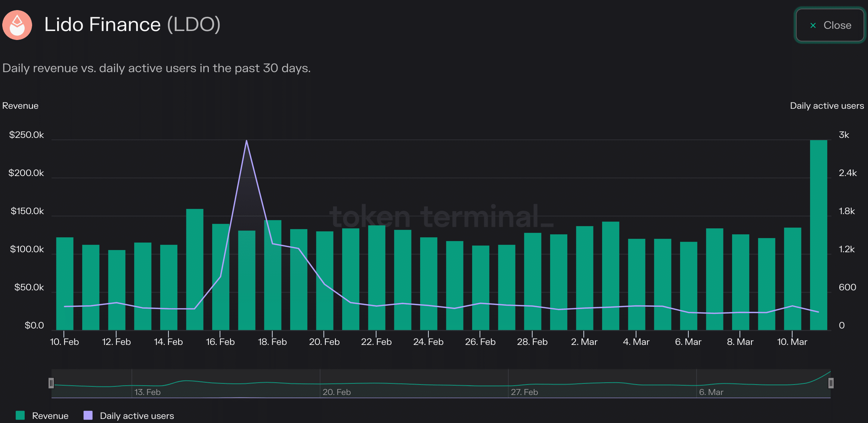Click the purple Daily active users swatch
Image resolution: width=868 pixels, height=423 pixels.
(88, 416)
